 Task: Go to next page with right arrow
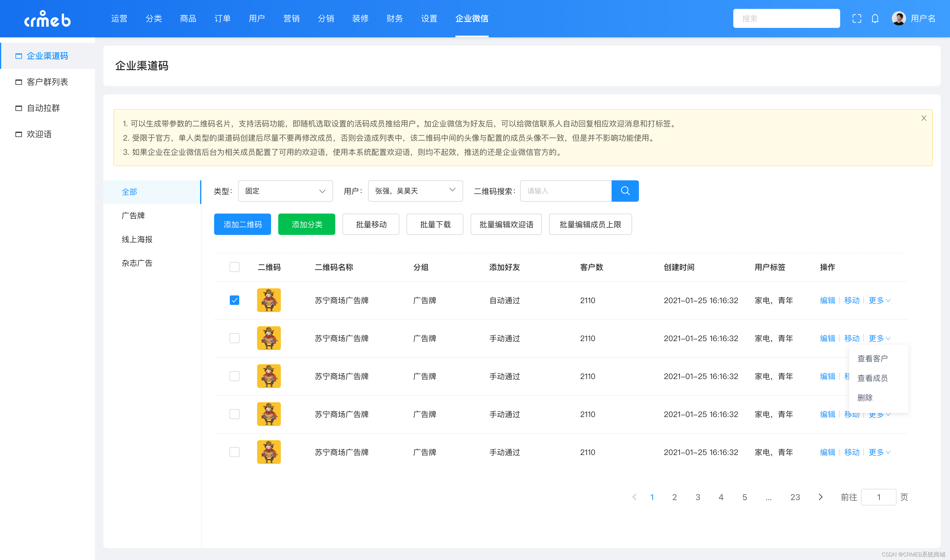pyautogui.click(x=820, y=497)
